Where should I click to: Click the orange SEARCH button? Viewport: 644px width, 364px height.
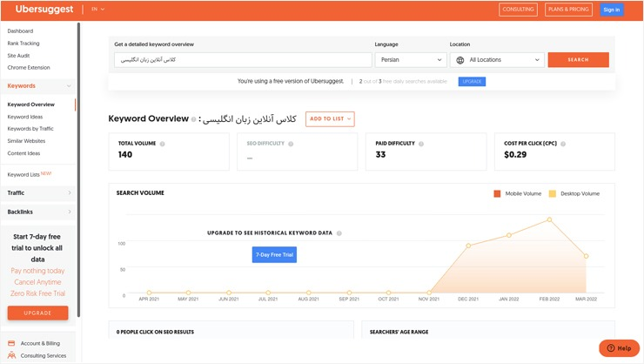[x=578, y=59]
